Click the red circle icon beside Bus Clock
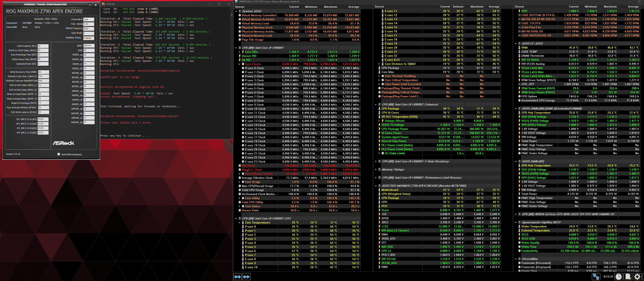The width and height of the screenshot is (644, 281). tap(240, 166)
